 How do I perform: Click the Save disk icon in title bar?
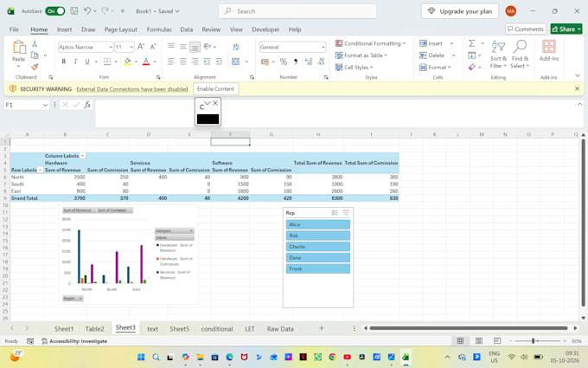[74, 11]
